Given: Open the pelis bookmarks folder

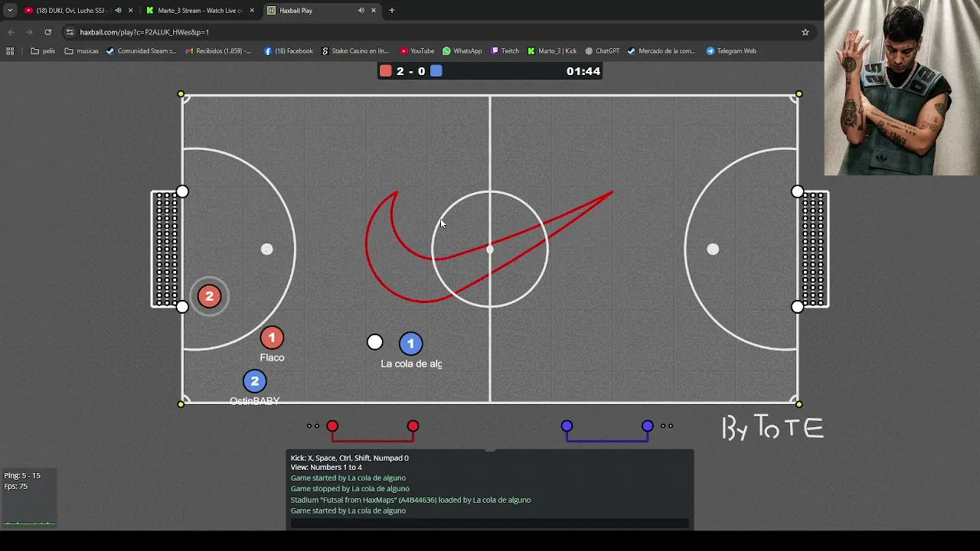Looking at the screenshot, I should (x=43, y=51).
